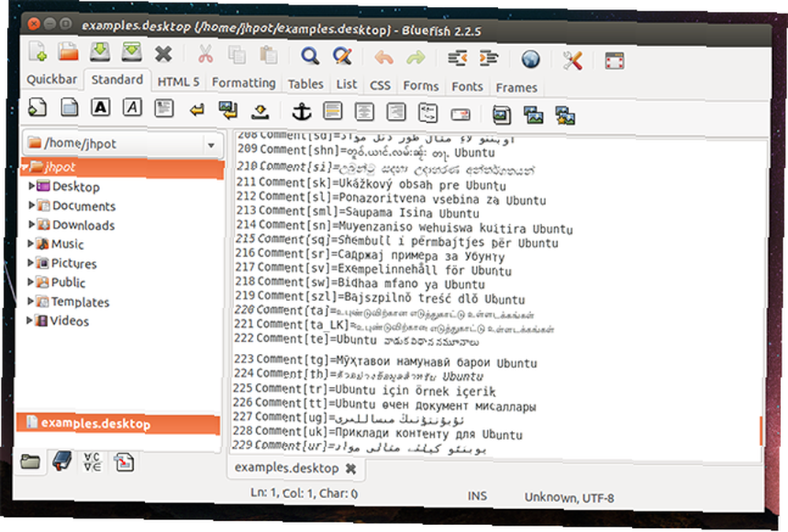Insert a paragraph with the paragraph icon

coord(164,108)
